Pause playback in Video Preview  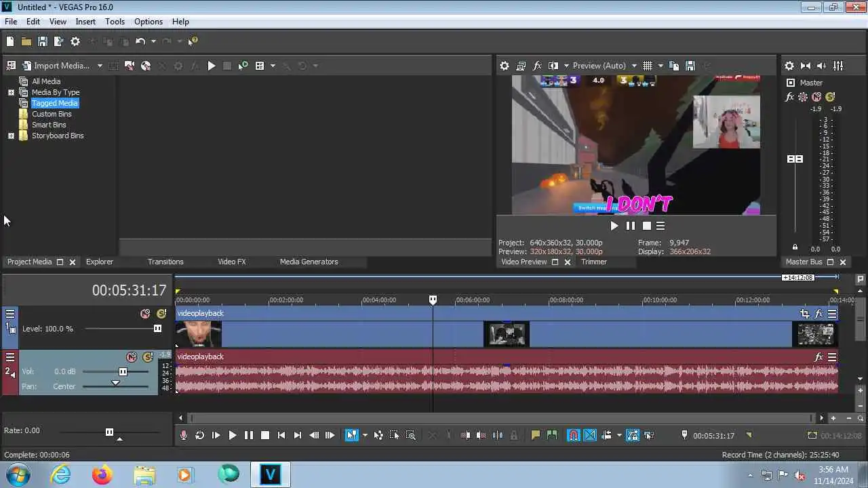[x=631, y=226]
